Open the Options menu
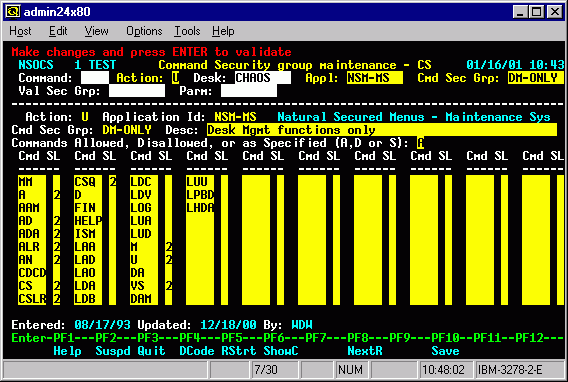This screenshot has width=568, height=382. (x=144, y=31)
